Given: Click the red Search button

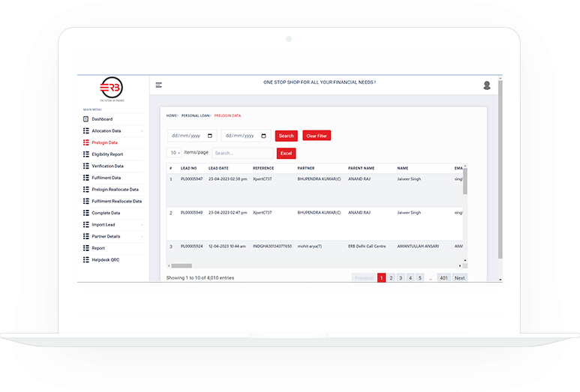Looking at the screenshot, I should coord(286,136).
